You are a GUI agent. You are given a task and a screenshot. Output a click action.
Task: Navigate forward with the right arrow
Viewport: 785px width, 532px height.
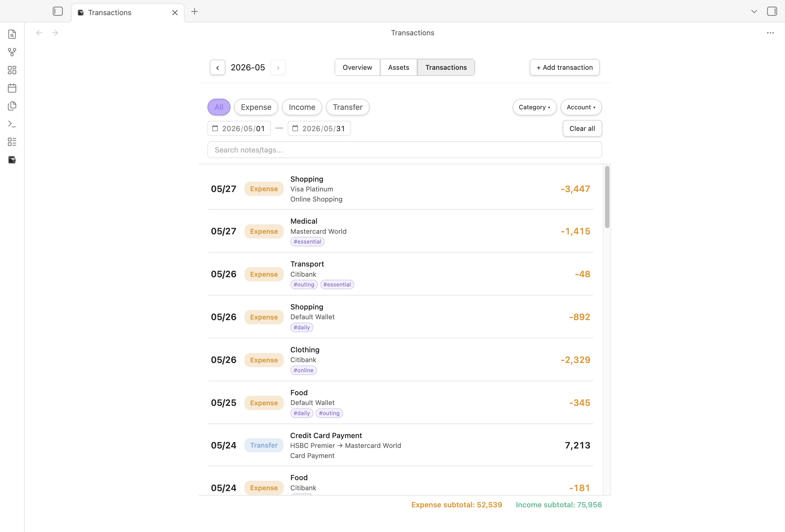(55, 33)
